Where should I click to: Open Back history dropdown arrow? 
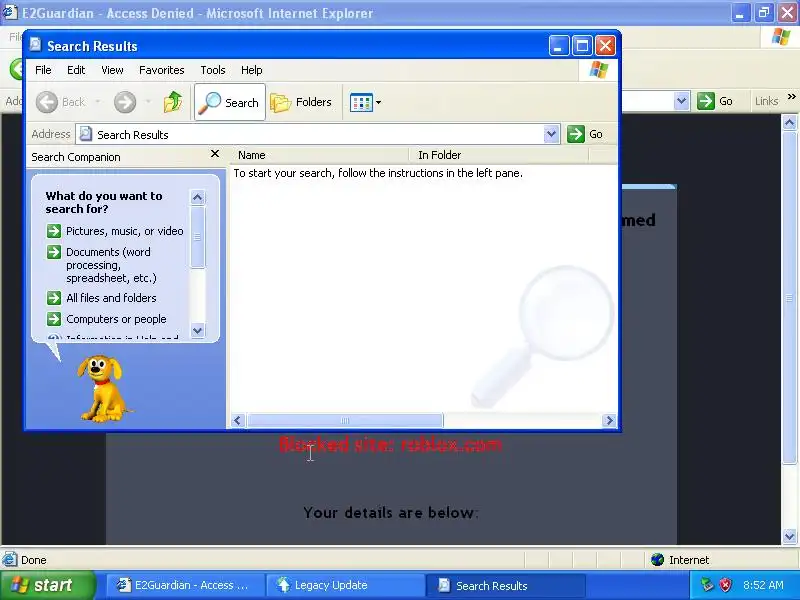pyautogui.click(x=97, y=102)
